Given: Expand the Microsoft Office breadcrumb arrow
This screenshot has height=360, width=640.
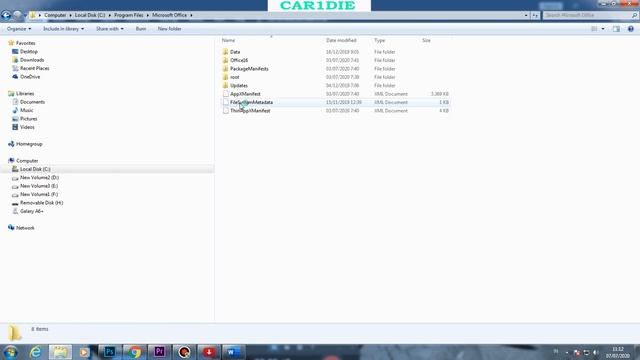Looking at the screenshot, I should coord(191,16).
